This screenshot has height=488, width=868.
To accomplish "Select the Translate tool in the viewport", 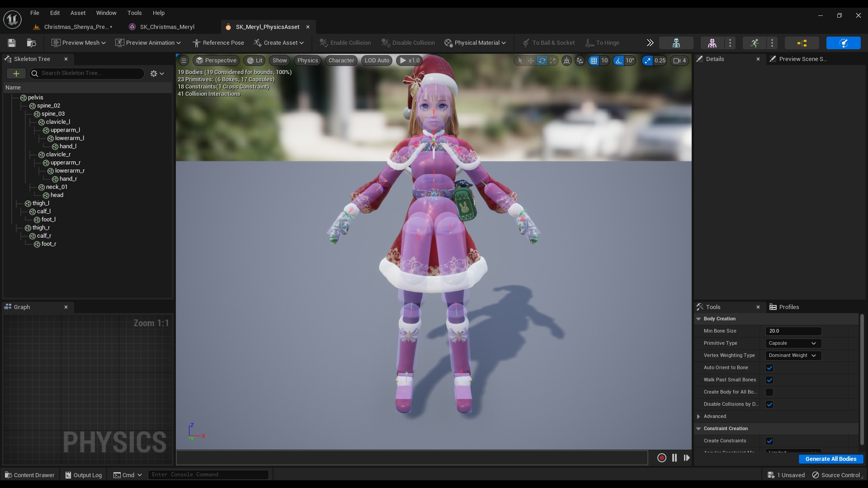I will tap(531, 61).
